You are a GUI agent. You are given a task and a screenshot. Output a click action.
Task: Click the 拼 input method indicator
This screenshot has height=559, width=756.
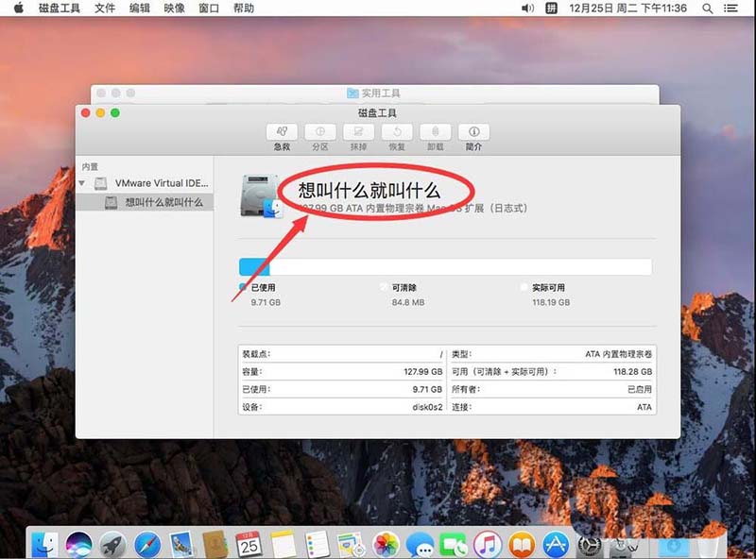coord(550,8)
